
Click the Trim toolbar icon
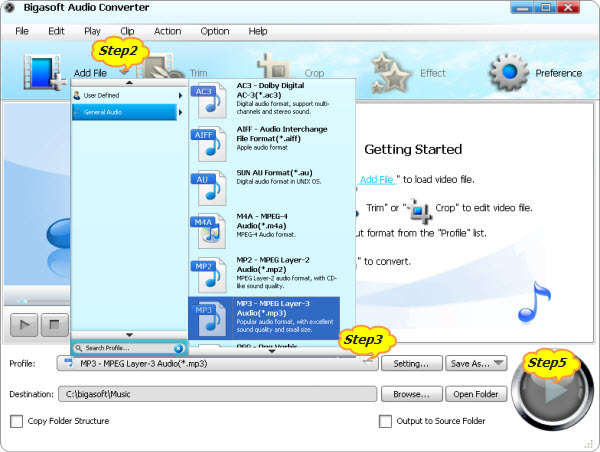(161, 68)
